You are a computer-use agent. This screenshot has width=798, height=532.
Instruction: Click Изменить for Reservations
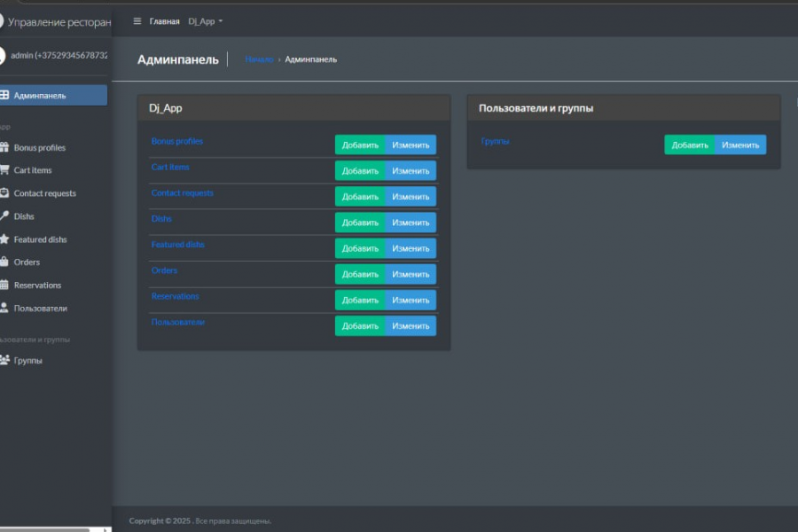coord(411,301)
